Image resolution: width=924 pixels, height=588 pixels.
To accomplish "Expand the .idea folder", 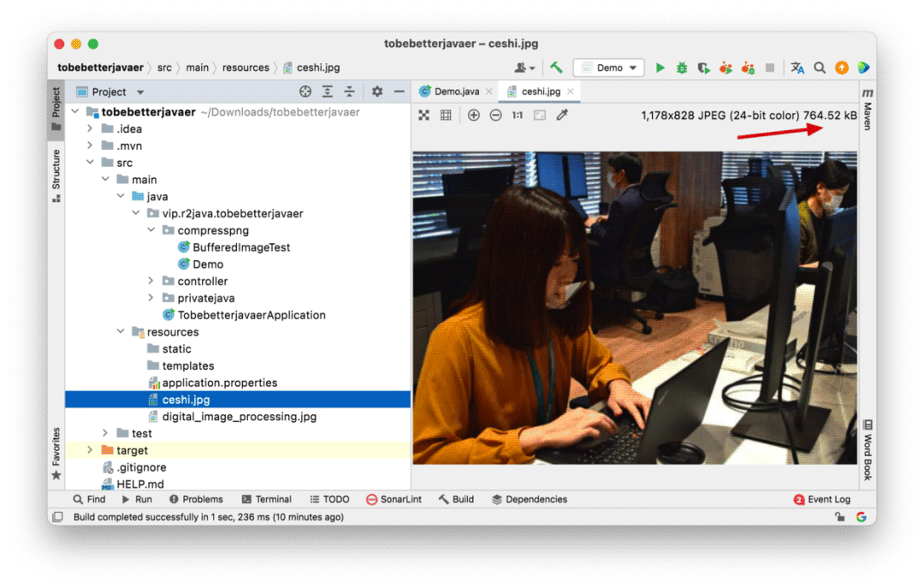I will tap(90, 128).
